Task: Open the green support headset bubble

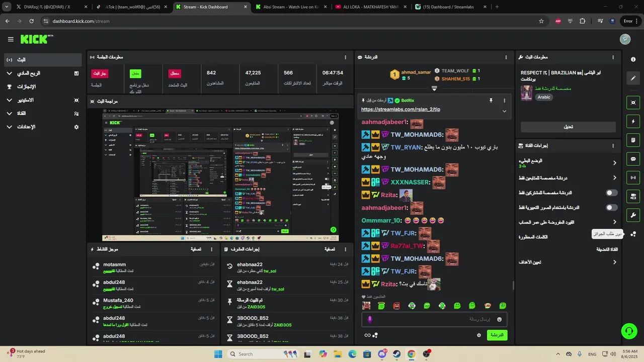Action: pos(629,331)
